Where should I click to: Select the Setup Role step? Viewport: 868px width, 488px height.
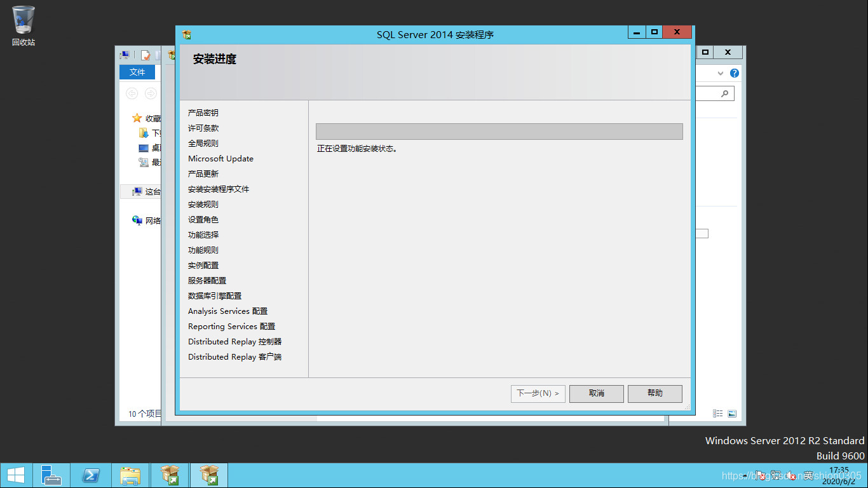pyautogui.click(x=203, y=219)
